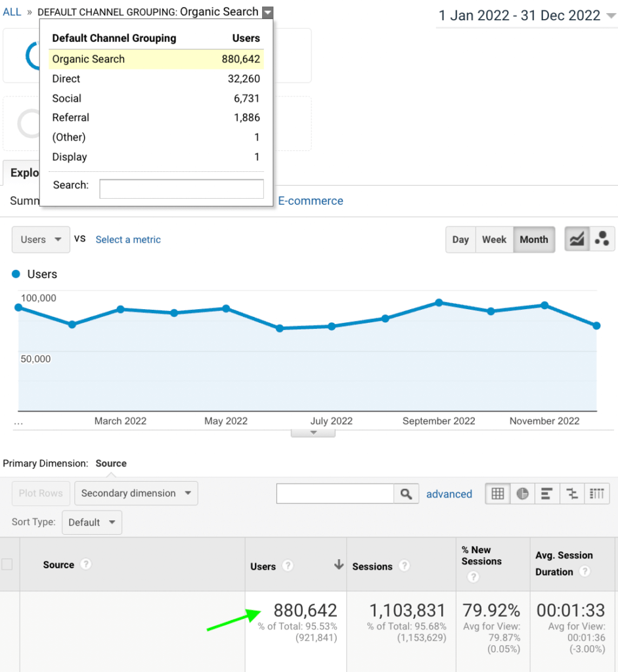Select the data table grid view icon
This screenshot has width=618, height=672.
[498, 494]
